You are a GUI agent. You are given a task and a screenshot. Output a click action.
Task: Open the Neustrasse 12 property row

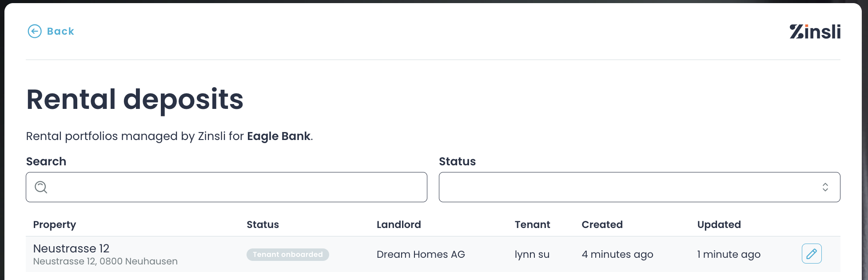[x=71, y=248]
